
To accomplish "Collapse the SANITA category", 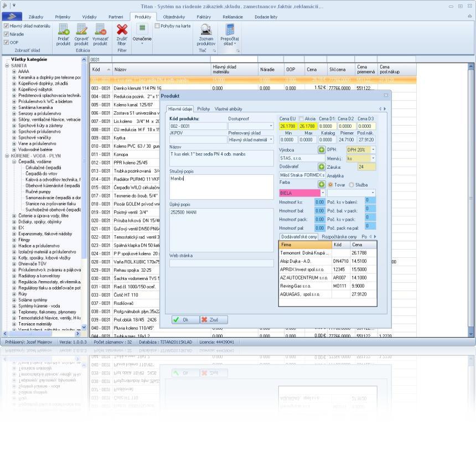I will pos(7,65).
